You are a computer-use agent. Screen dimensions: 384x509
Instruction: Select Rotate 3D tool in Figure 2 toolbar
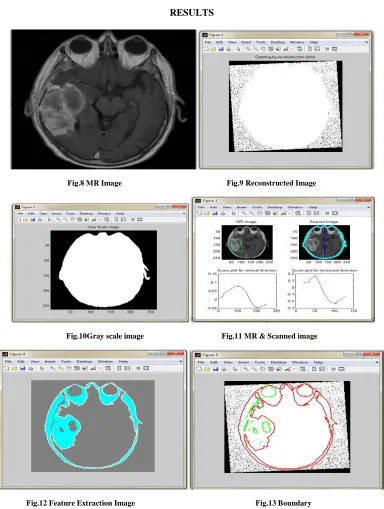80,219
